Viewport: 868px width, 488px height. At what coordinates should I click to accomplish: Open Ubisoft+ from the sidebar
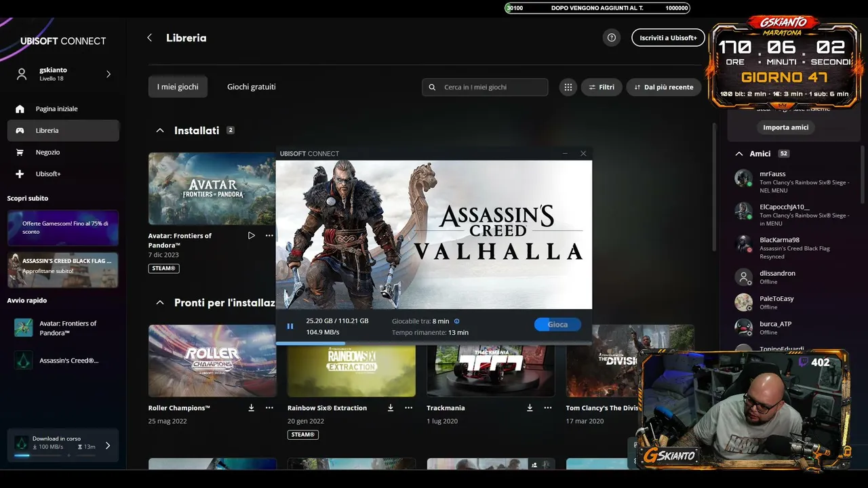[63, 174]
